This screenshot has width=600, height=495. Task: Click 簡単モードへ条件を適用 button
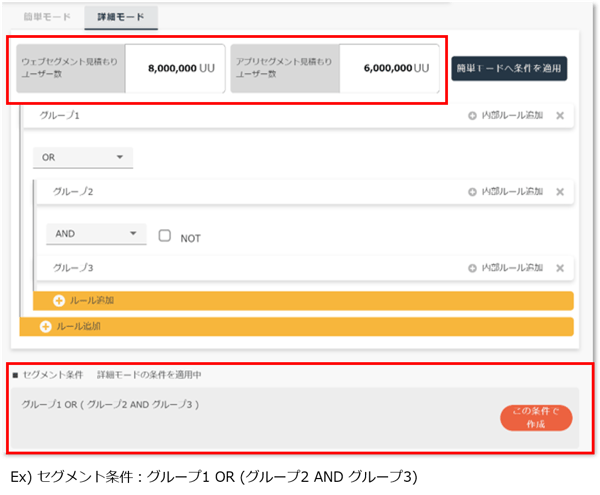pos(509,69)
